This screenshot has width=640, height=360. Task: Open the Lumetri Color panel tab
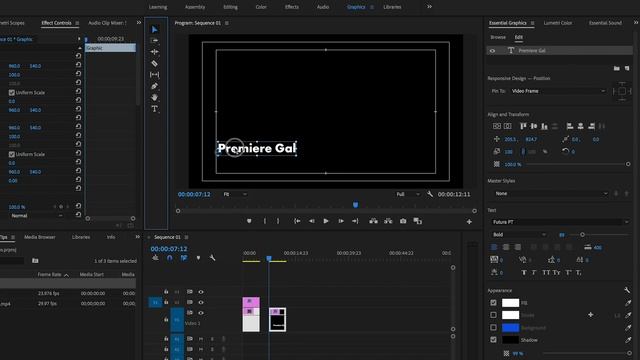[558, 23]
